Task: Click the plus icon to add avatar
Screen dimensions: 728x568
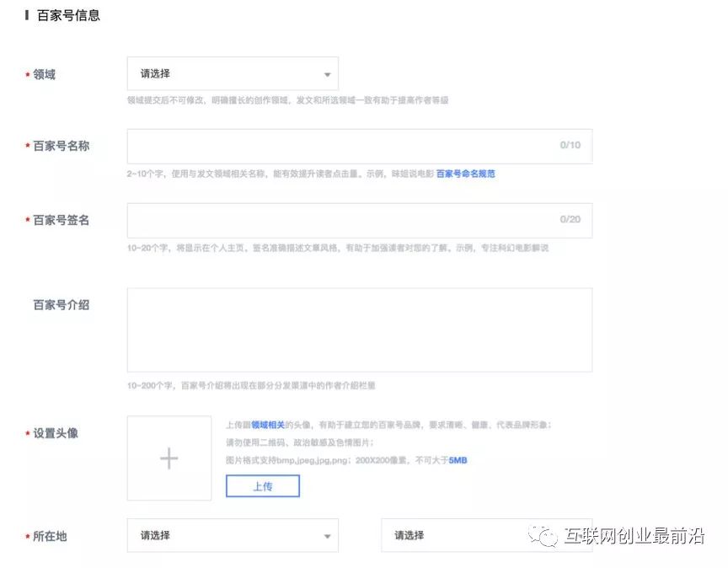Action: click(x=169, y=458)
